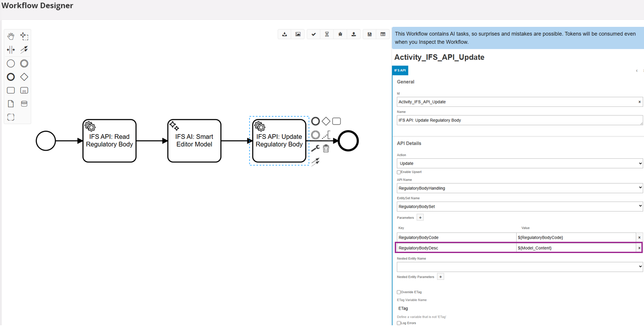Screen dimensions: 644x327
Task: Check the Override ETag option
Action: pyautogui.click(x=398, y=292)
